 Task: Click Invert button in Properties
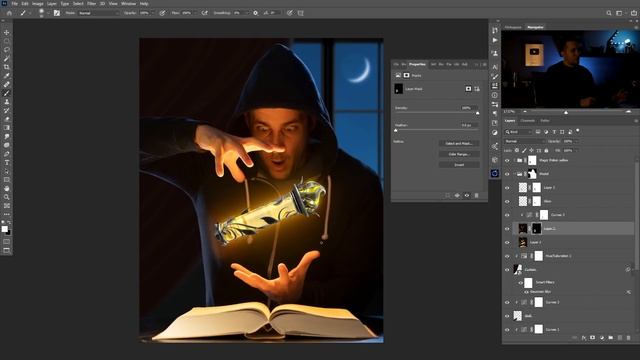click(459, 165)
